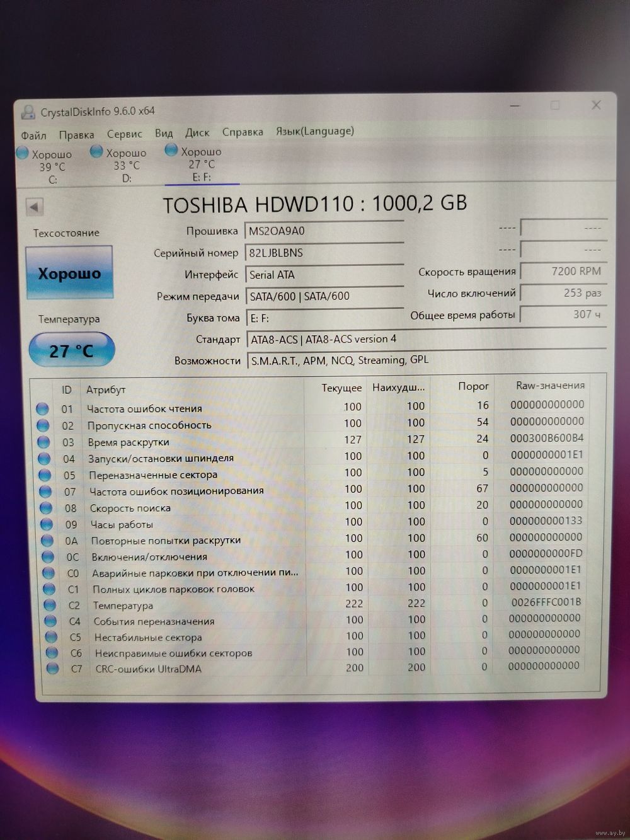Open the Правка menu
The image size is (630, 840).
pyautogui.click(x=76, y=135)
